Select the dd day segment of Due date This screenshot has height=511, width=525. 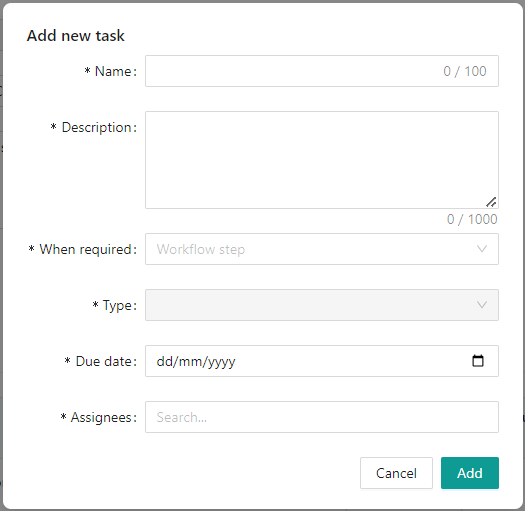pyautogui.click(x=164, y=361)
